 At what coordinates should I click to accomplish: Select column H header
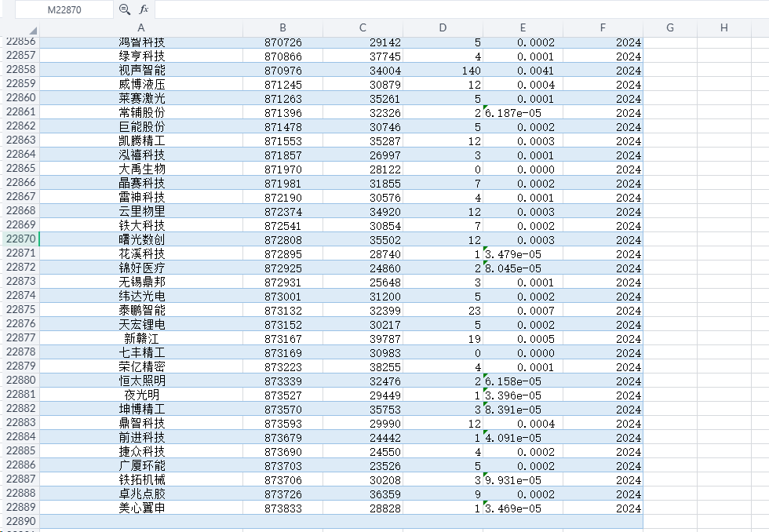[723, 28]
